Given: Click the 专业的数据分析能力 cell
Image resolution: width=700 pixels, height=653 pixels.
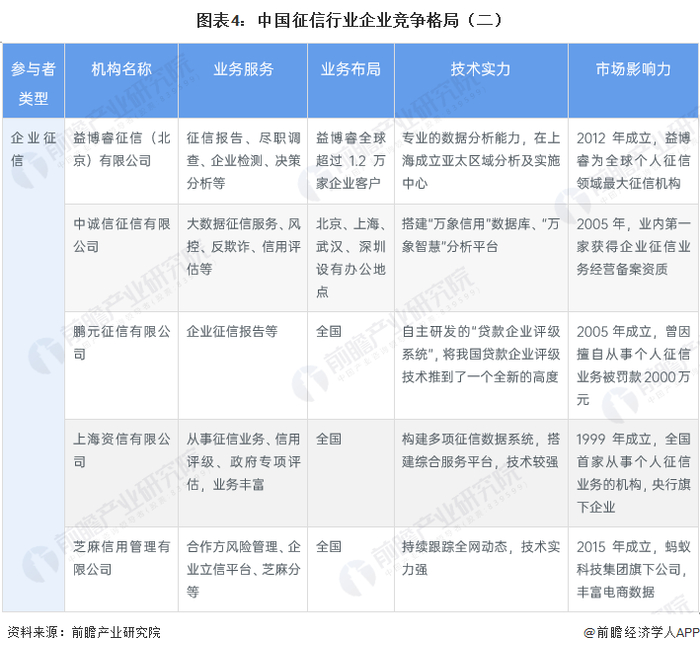Looking at the screenshot, I should point(481,161).
